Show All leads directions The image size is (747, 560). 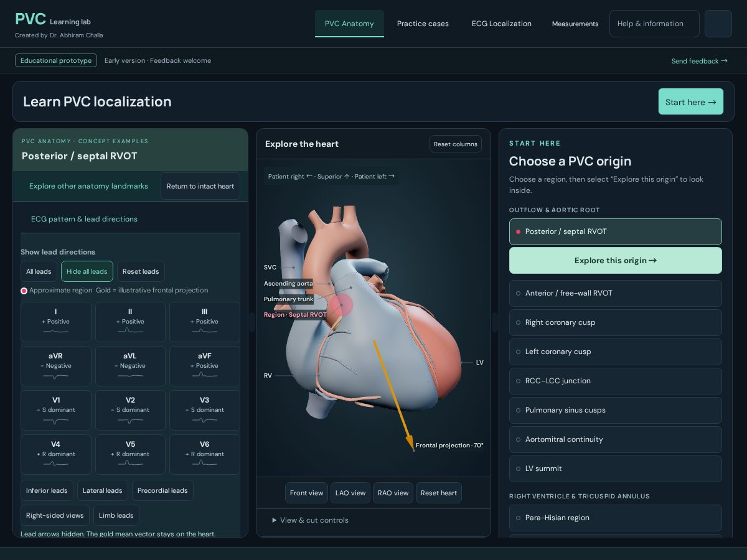point(39,271)
